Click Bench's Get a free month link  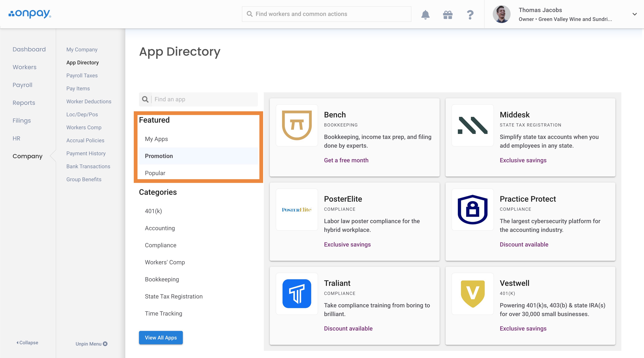coord(346,160)
